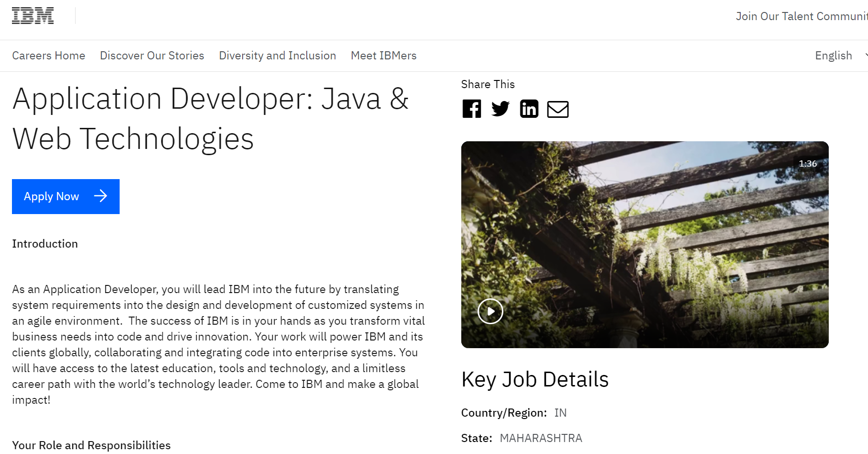The image size is (868, 454).
Task: Open Discover Our Stories page
Action: coord(152,56)
